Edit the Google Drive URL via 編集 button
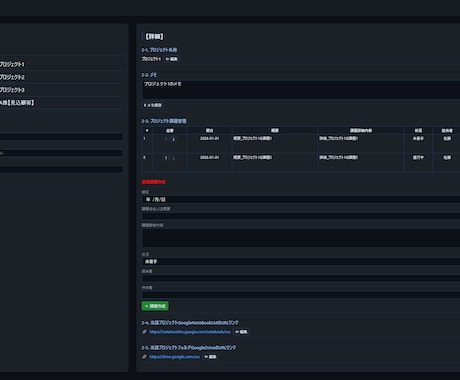 [x=210, y=357]
